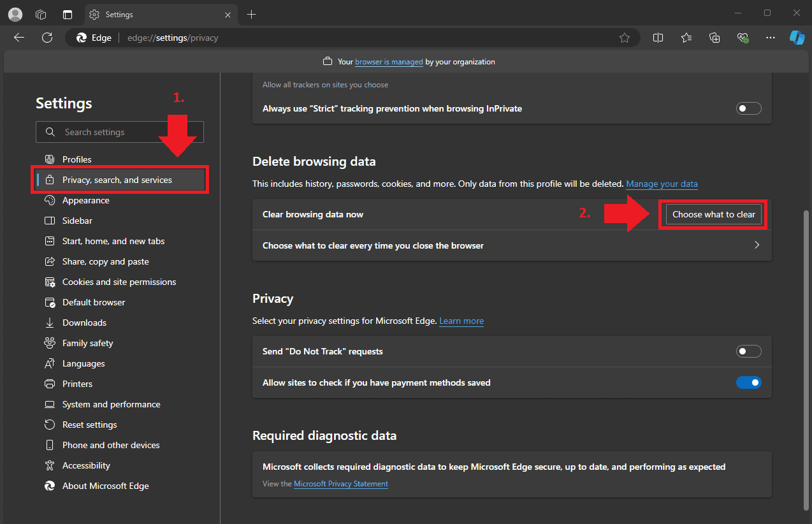Disable payment methods check toggle
The image size is (812, 524).
coord(748,382)
